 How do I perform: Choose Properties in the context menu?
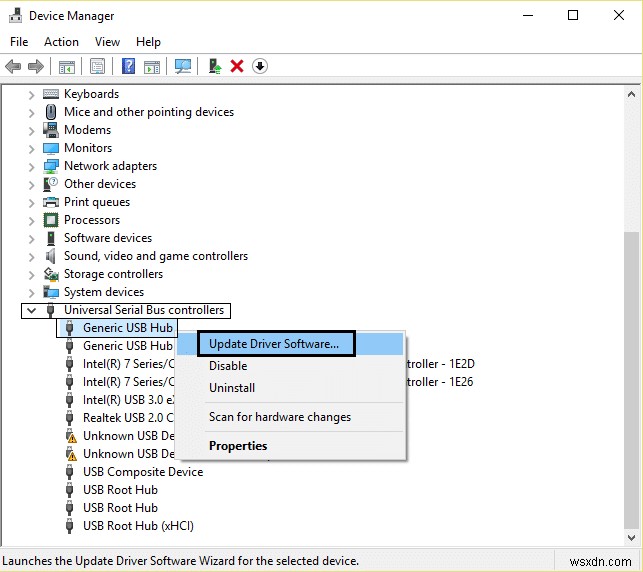click(290, 446)
